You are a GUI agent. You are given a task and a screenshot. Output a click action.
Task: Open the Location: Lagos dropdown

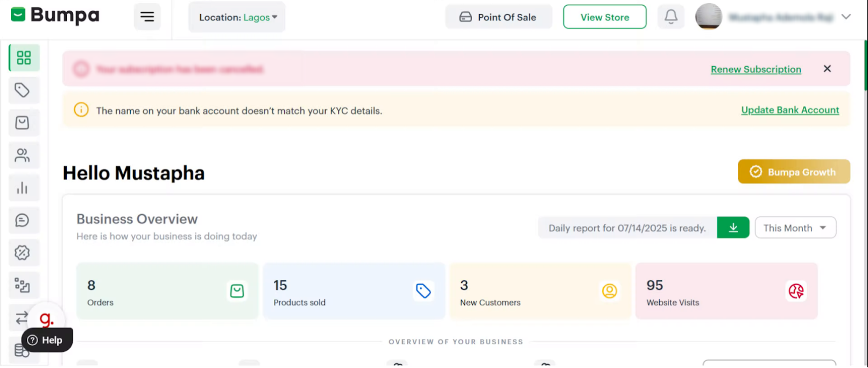(x=237, y=17)
